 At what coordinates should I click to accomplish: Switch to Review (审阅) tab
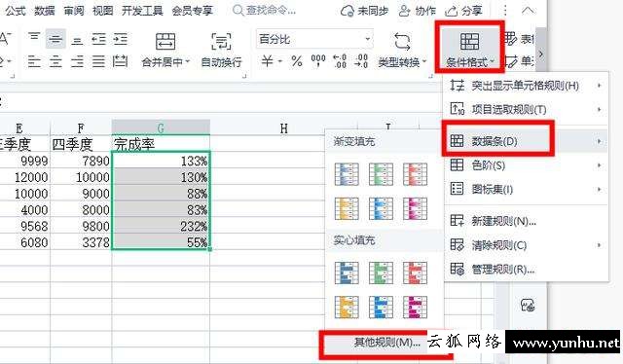tap(74, 11)
